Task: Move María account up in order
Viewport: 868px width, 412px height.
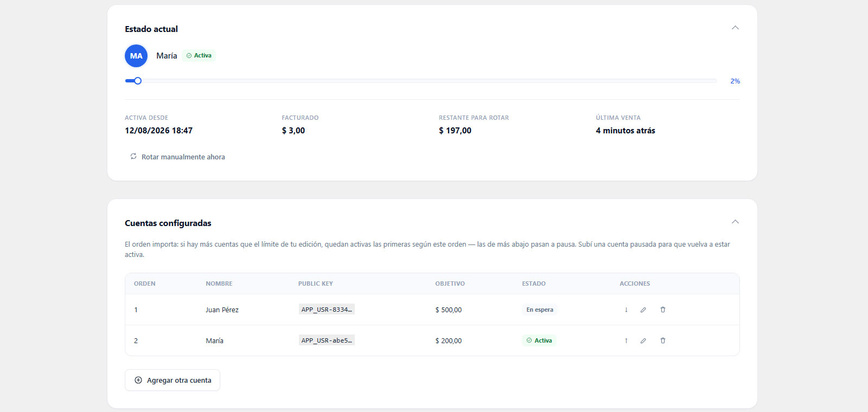Action: coord(626,340)
